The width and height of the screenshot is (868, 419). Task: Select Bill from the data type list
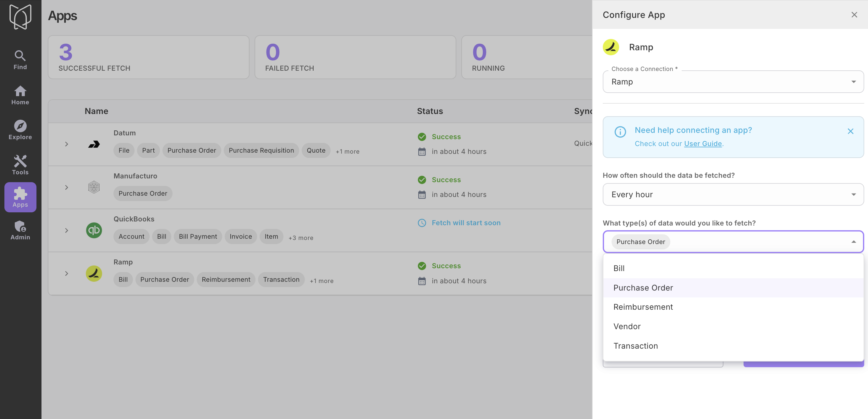click(x=733, y=269)
